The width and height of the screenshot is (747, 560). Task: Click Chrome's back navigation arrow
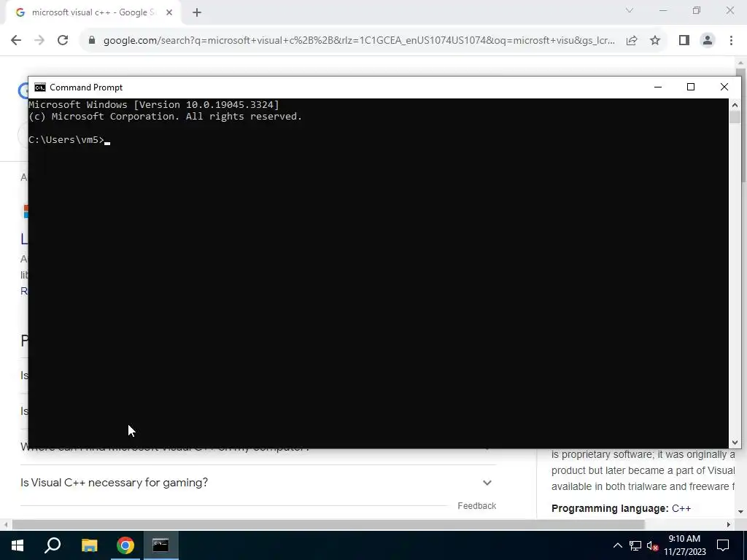(x=16, y=40)
